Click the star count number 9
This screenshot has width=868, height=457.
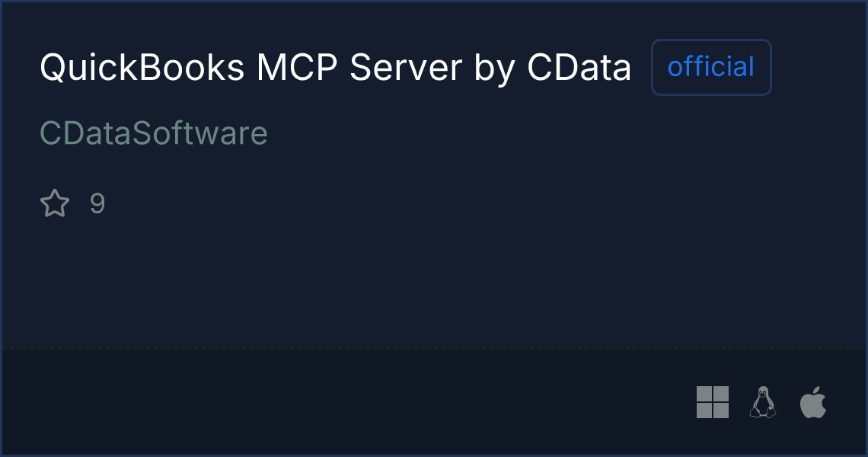coord(97,203)
